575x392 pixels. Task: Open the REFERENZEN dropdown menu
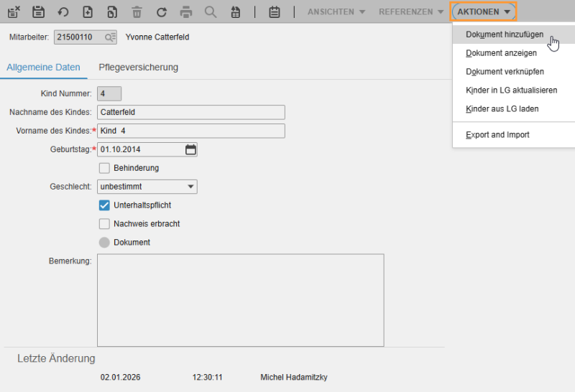tap(411, 11)
